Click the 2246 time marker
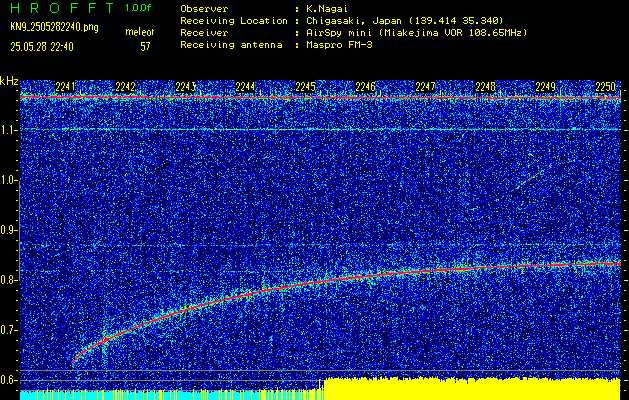The width and height of the screenshot is (629, 400). pos(365,87)
